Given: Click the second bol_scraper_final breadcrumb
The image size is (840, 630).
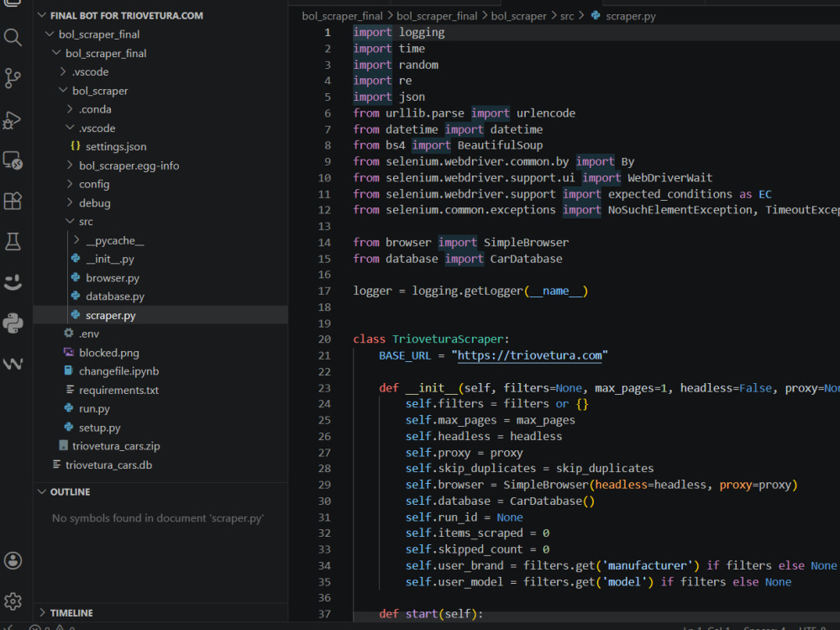Looking at the screenshot, I should (437, 16).
